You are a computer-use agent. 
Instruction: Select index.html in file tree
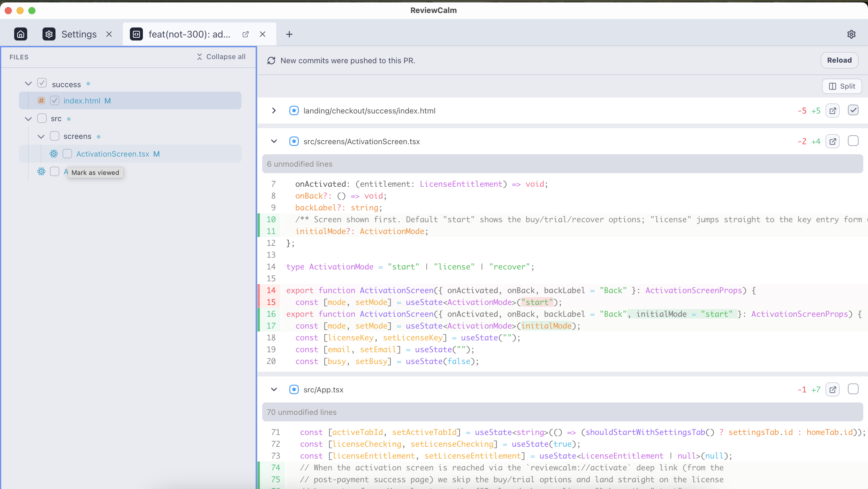coord(130,100)
